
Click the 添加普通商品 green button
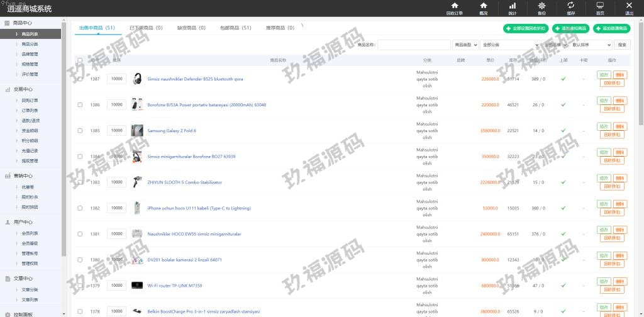pyautogui.click(x=611, y=28)
